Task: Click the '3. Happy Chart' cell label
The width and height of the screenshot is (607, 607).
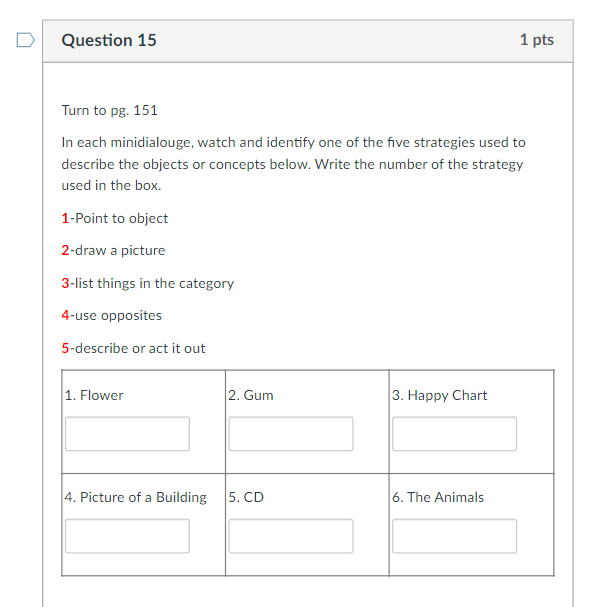Action: tap(439, 395)
